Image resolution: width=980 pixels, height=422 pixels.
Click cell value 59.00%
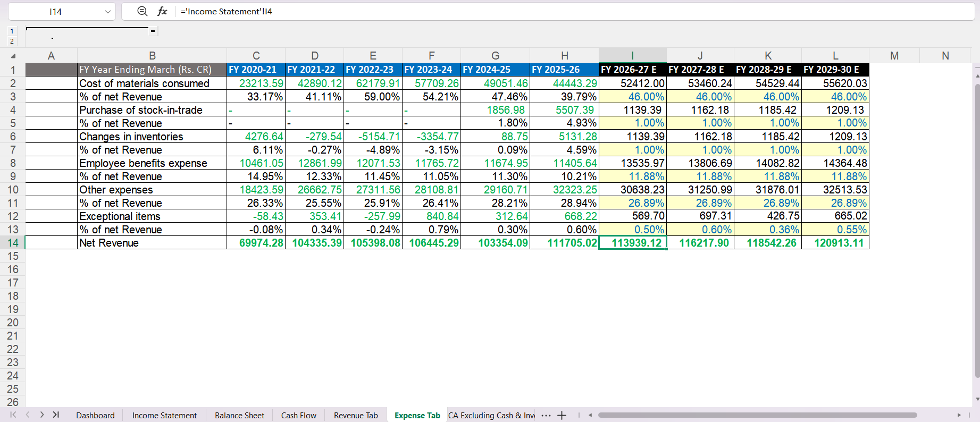pyautogui.click(x=373, y=97)
